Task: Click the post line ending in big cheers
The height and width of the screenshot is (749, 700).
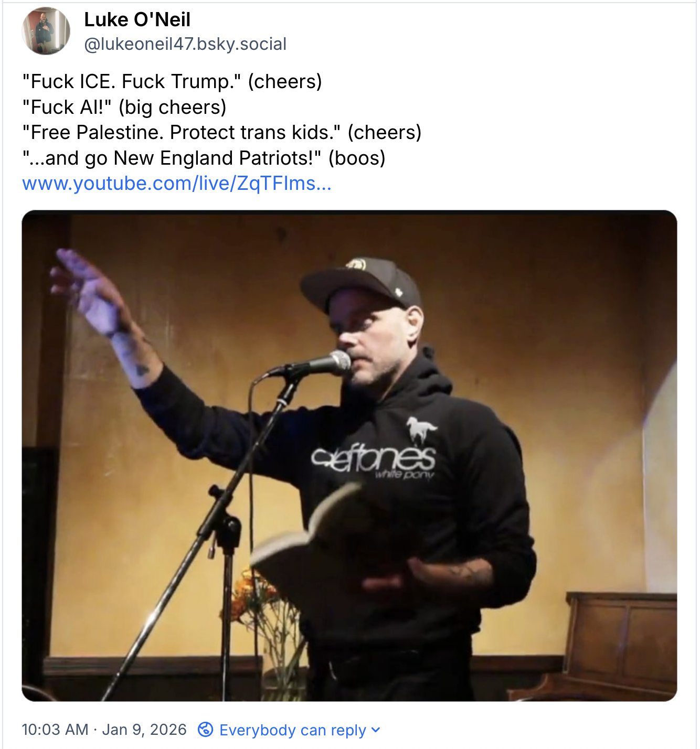Action: (x=124, y=107)
